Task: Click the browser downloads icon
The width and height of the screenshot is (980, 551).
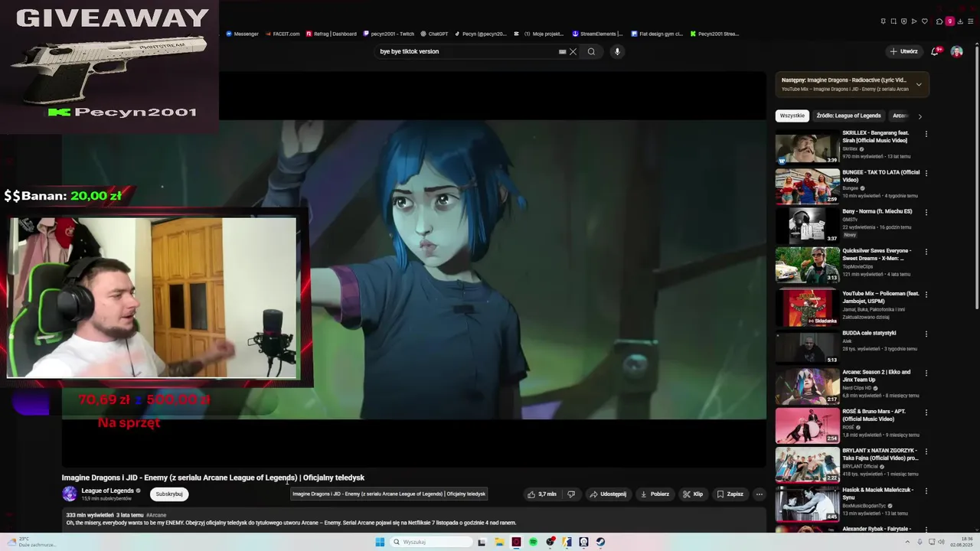Action: 960,21
